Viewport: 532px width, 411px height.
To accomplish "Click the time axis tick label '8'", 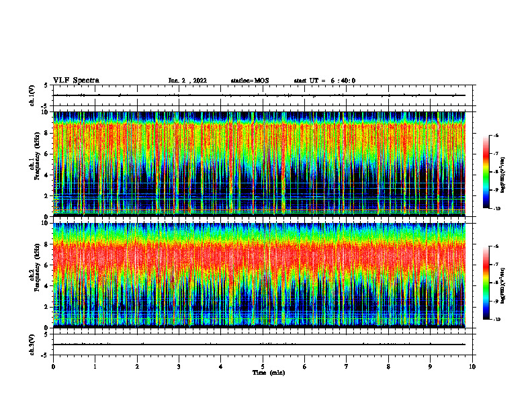I will click(388, 367).
